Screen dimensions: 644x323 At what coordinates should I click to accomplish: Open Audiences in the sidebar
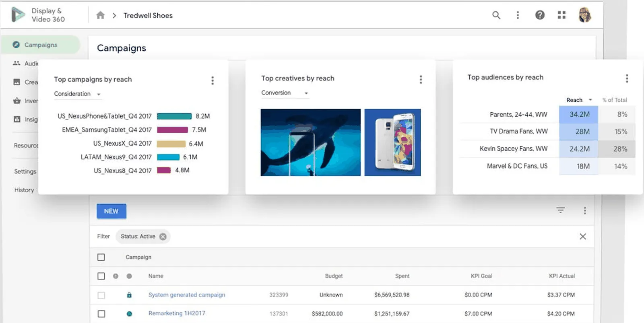tap(25, 63)
